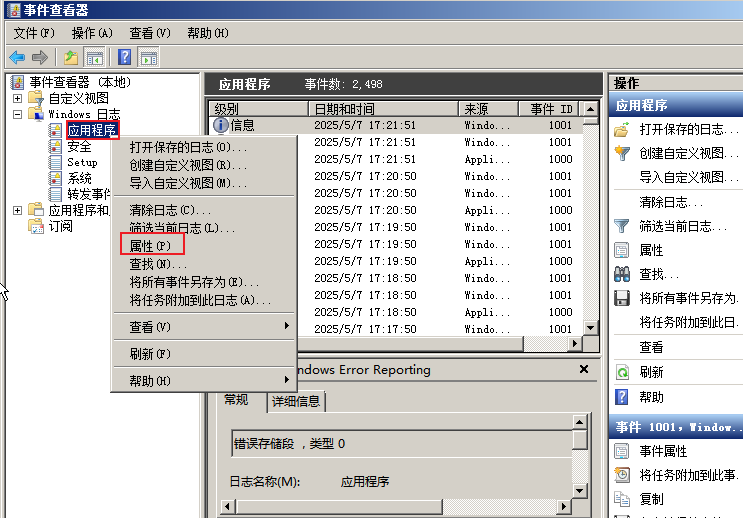The image size is (743, 518).
Task: Click the Setup log icon in tree
Action: coord(55,163)
